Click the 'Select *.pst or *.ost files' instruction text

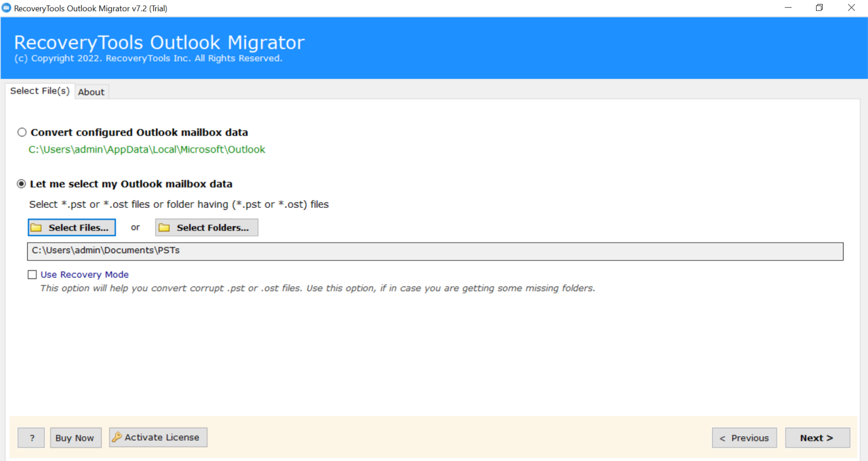(179, 205)
